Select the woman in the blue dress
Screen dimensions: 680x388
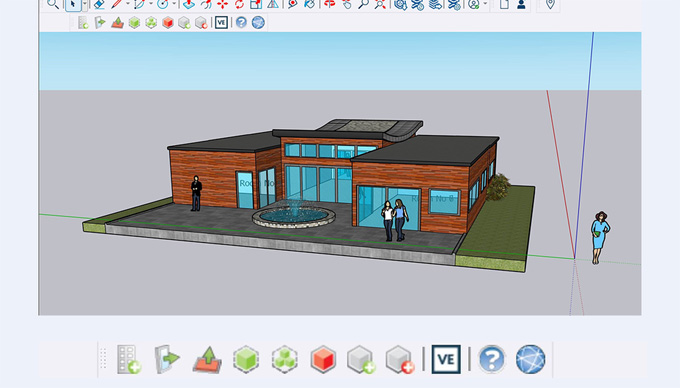[x=600, y=238]
